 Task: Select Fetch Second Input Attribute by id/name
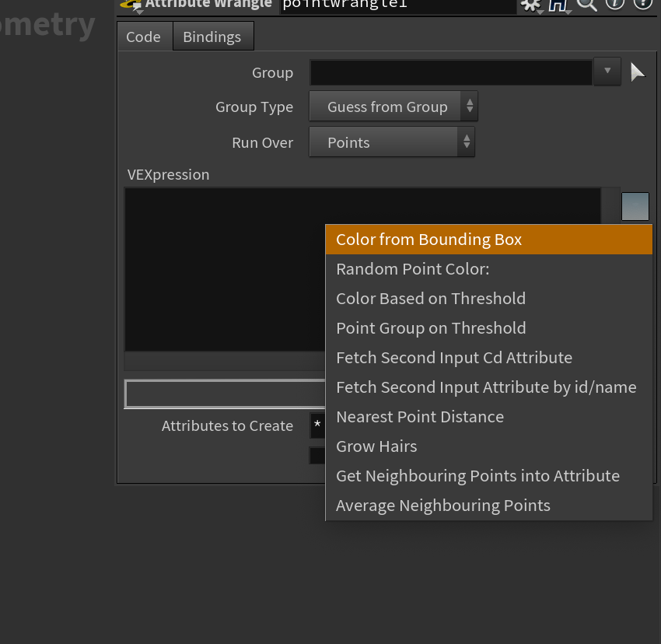[489, 387]
